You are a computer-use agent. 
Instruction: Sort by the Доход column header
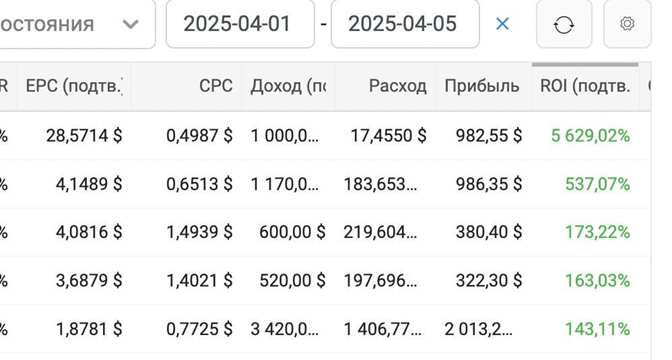click(288, 86)
